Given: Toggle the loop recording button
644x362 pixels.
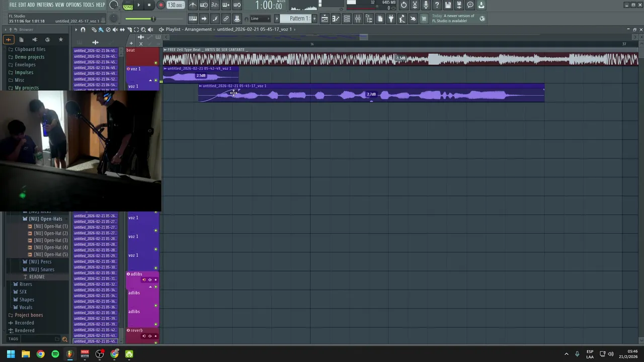Looking at the screenshot, I should point(237,5).
